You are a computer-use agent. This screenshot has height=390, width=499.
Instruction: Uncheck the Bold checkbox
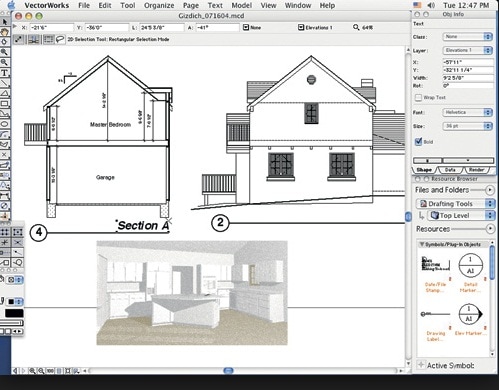pos(418,141)
